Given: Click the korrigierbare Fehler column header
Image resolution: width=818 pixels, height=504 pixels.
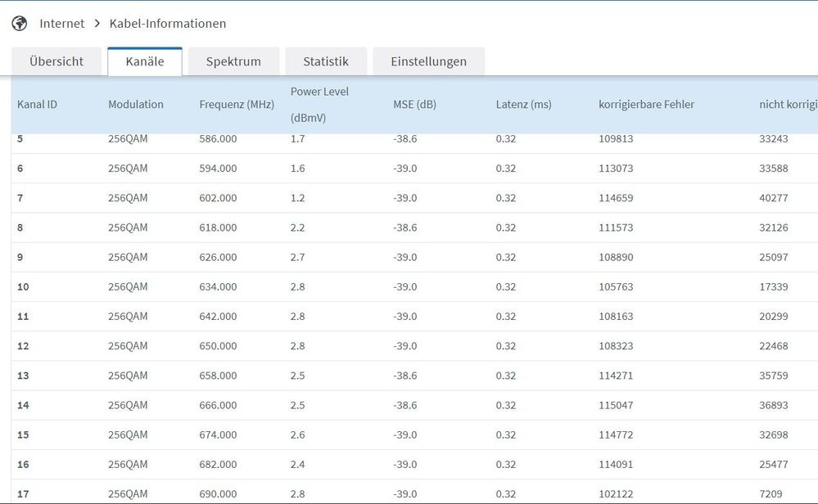Looking at the screenshot, I should click(647, 105).
